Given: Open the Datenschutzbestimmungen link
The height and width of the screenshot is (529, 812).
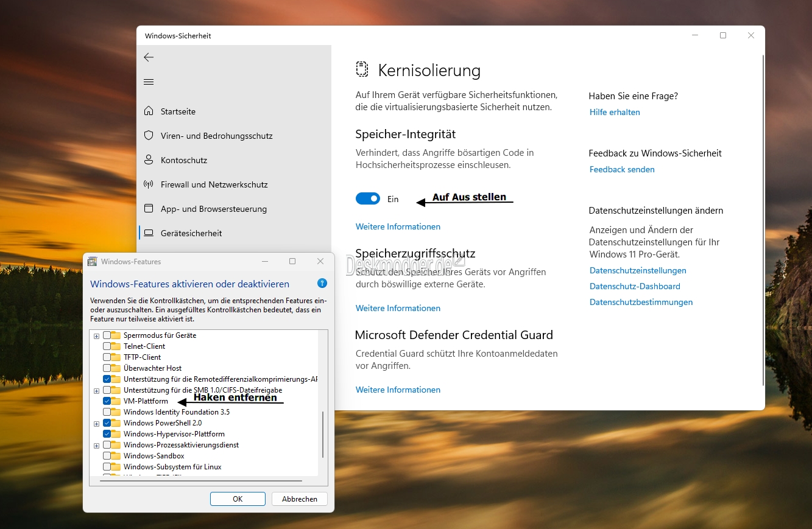Looking at the screenshot, I should 641,302.
